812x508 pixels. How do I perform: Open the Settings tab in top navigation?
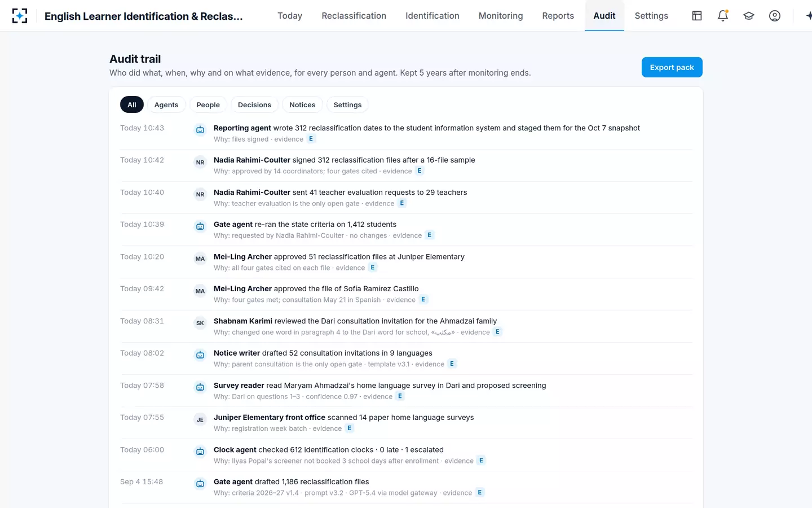coord(651,16)
